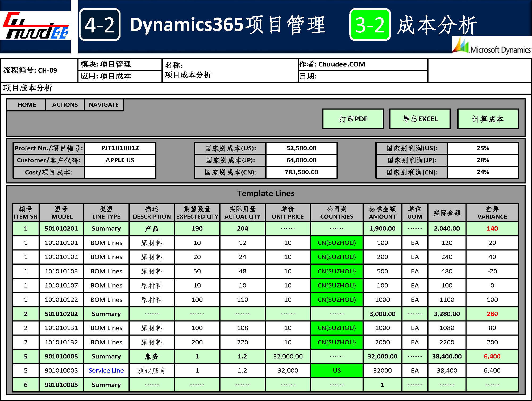Select the green US country cell

click(x=336, y=370)
